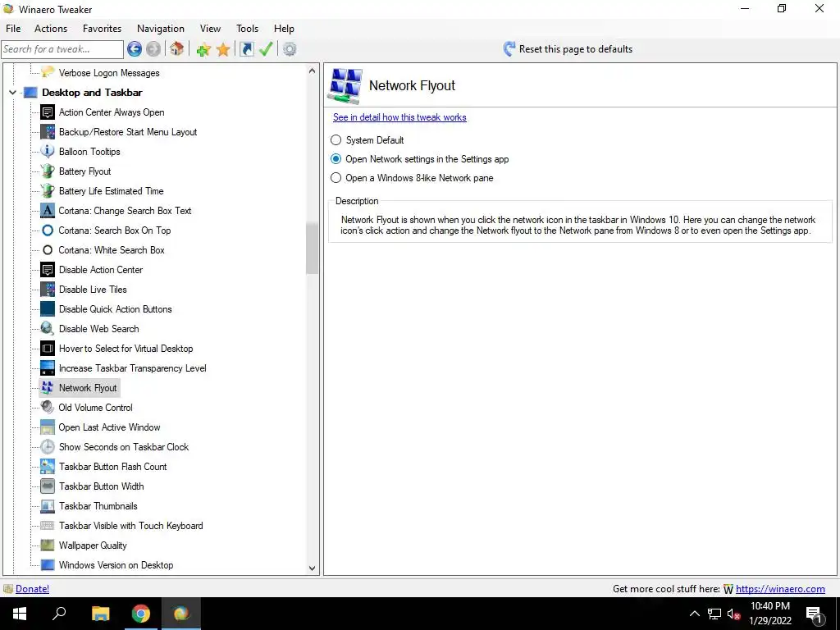
Task: Click the tree panel scrollbar thumb
Action: click(313, 249)
